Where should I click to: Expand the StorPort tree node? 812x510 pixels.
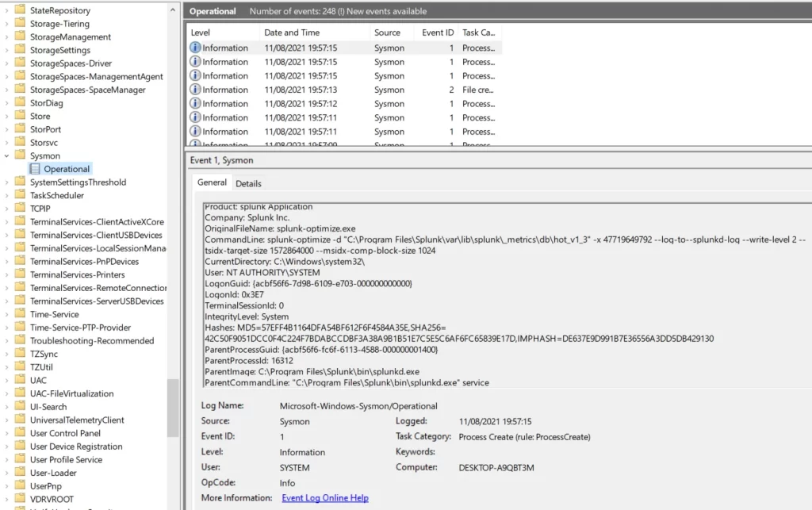click(6, 129)
